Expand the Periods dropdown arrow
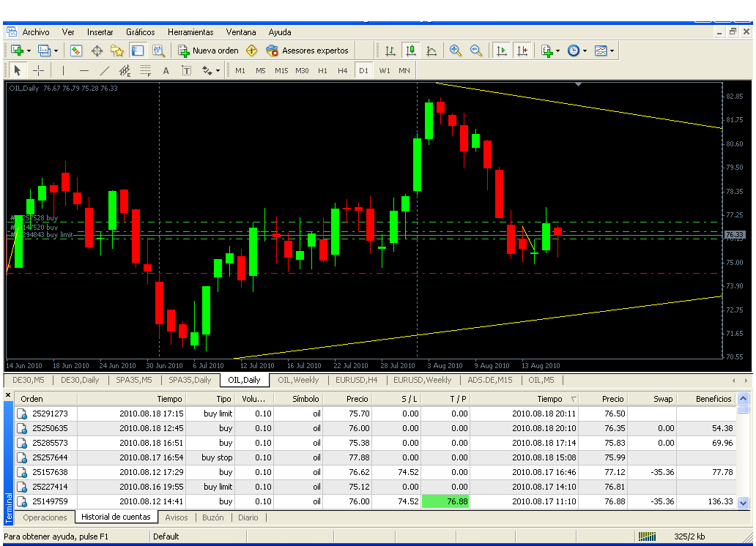756x546 pixels. coord(585,51)
